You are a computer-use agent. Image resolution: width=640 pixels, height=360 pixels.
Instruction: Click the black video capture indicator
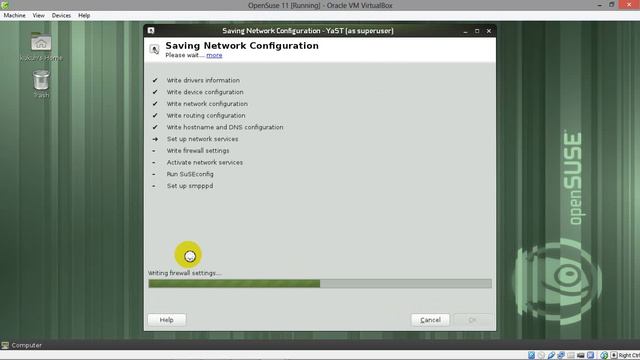click(581, 356)
